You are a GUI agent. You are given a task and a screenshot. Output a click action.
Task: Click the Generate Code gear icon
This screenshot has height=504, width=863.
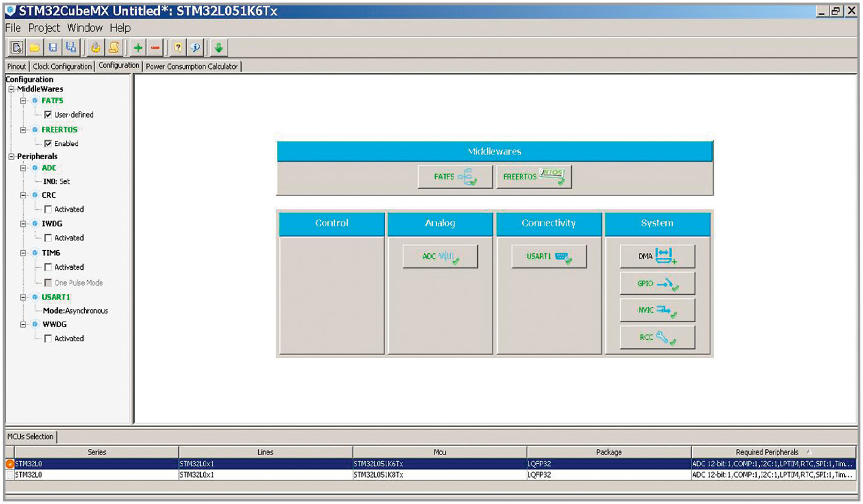click(95, 48)
